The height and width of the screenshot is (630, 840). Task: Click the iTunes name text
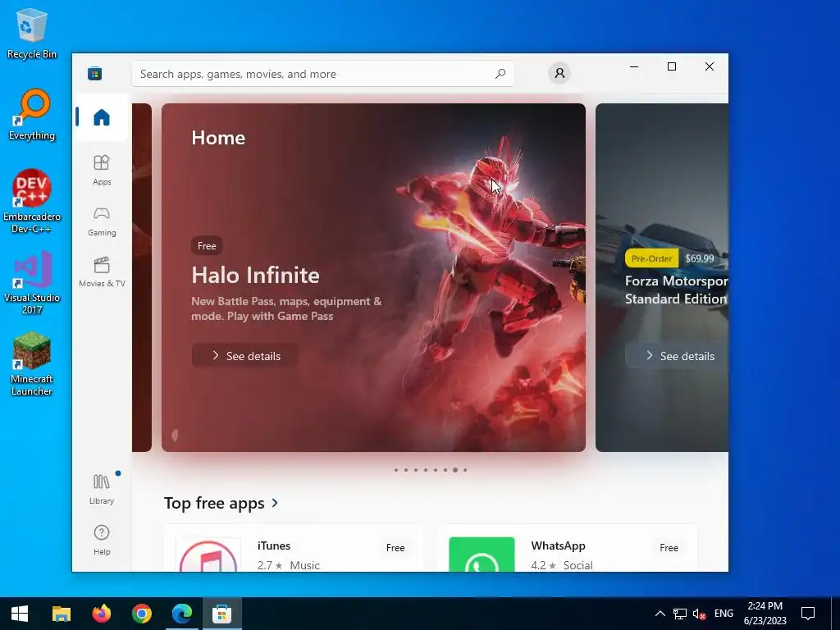pos(274,546)
